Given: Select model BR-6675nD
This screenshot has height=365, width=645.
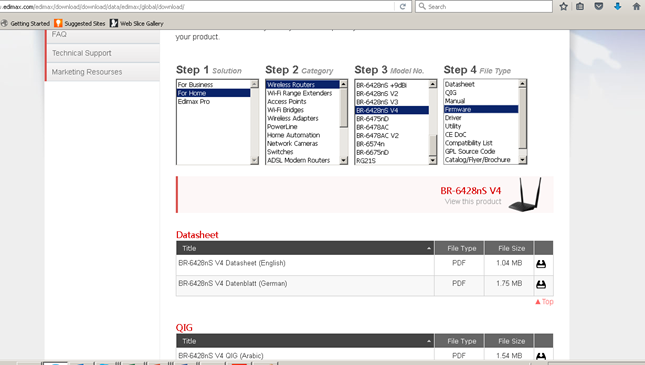Looking at the screenshot, I should (x=392, y=152).
